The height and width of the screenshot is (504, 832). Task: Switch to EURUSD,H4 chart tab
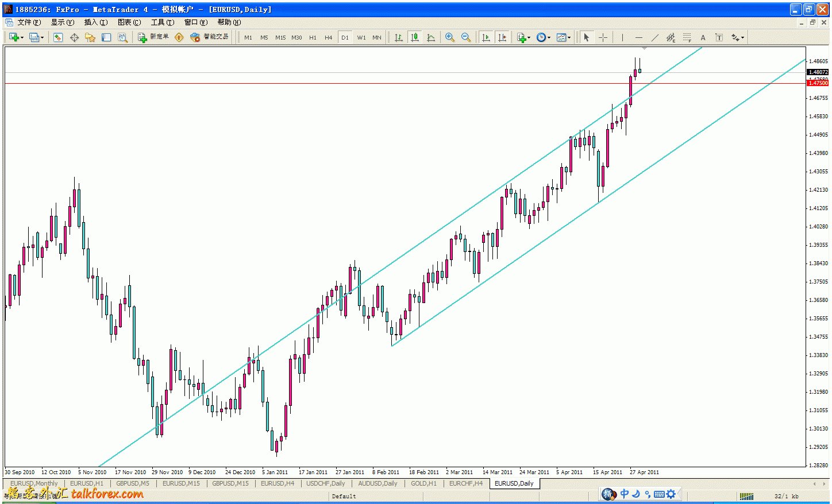278,483
